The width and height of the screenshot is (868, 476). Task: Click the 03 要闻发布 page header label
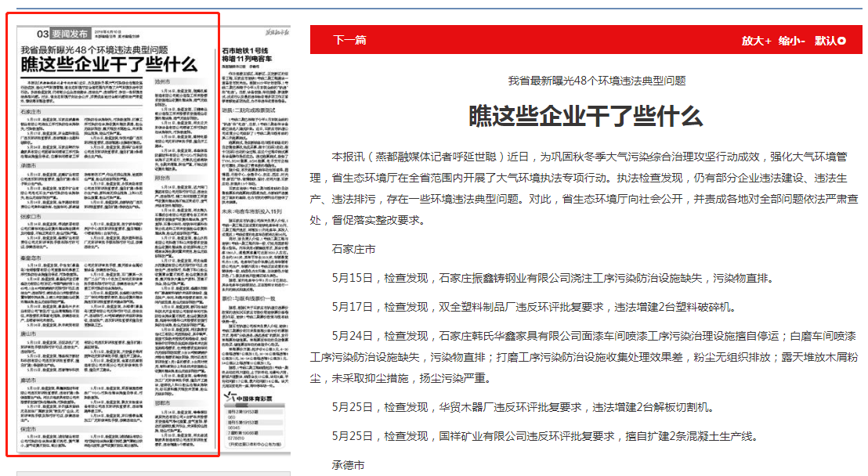point(63,34)
